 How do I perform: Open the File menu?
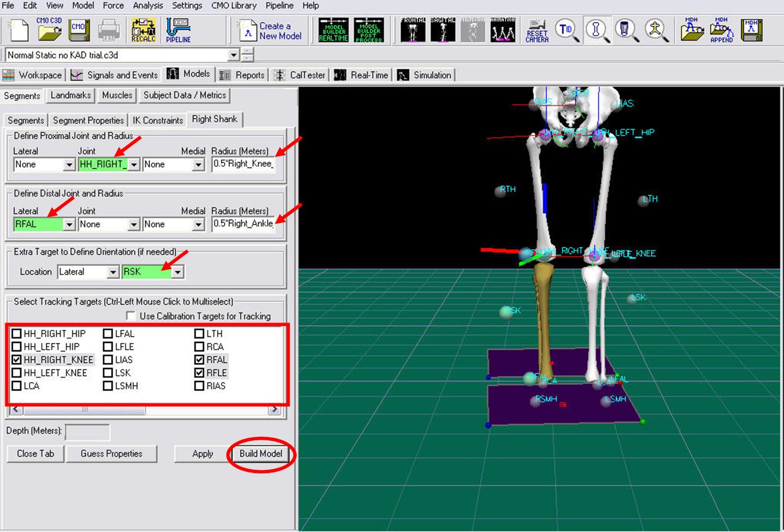pos(8,5)
